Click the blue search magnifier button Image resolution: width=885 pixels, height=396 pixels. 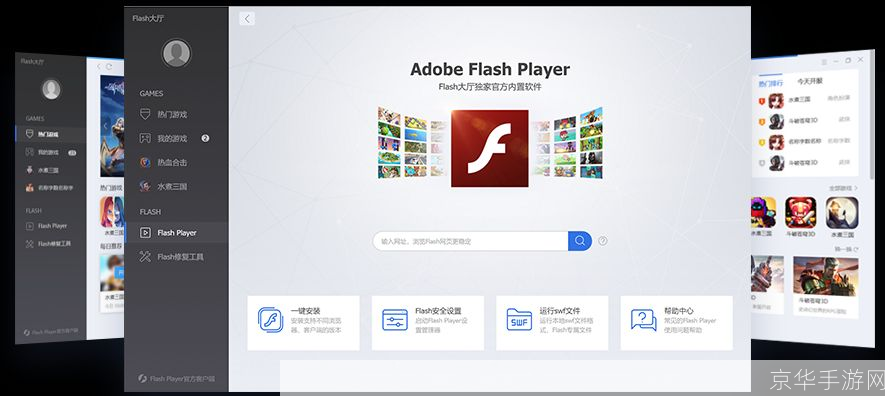pos(580,241)
